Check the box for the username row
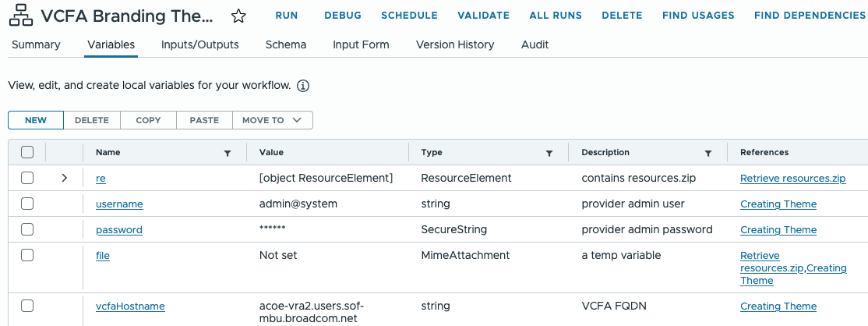868x326 pixels. coord(27,204)
